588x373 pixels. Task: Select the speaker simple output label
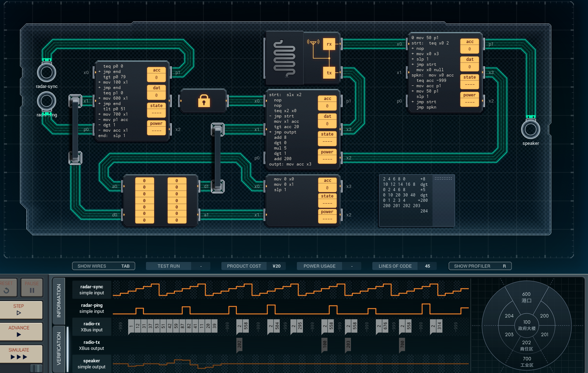[92, 364]
